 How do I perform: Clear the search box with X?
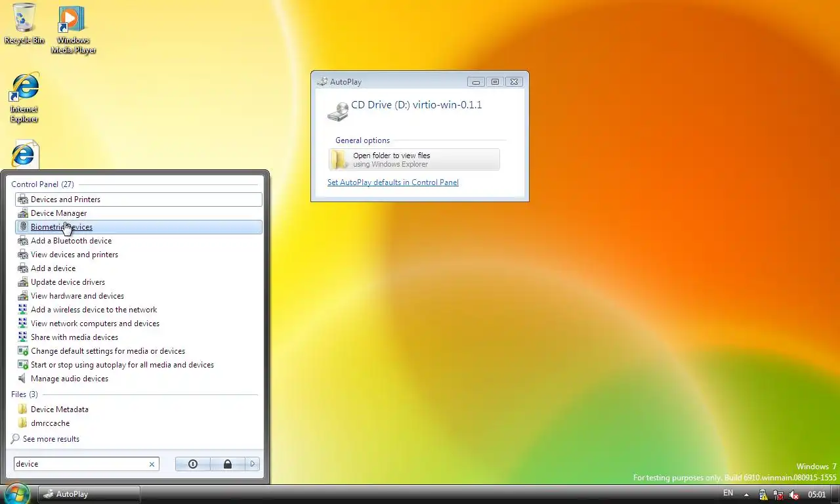pos(152,464)
